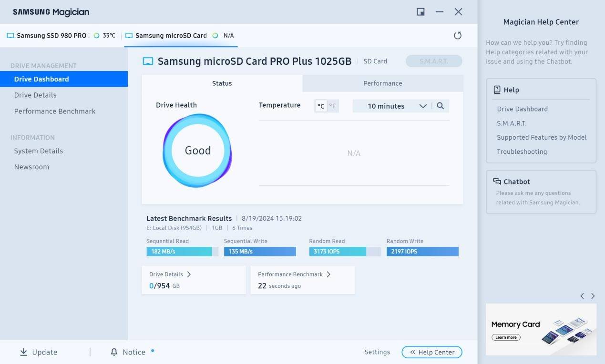The image size is (605, 364).
Task: Click drive icon beside microSD card title
Action: point(148,61)
